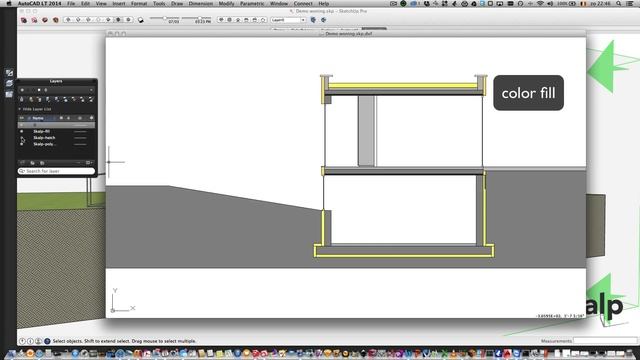Viewport: 640px width, 360px height.
Task: Select the Skalp-hatch layer name
Action: coord(44,138)
